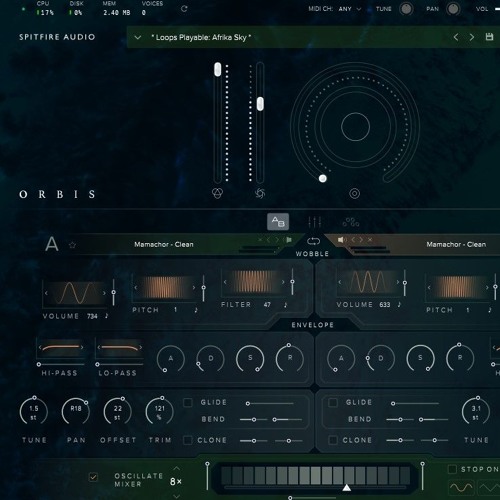The width and height of the screenshot is (500, 500).
Task: Click layer A Sustain knob
Action: [250, 359]
